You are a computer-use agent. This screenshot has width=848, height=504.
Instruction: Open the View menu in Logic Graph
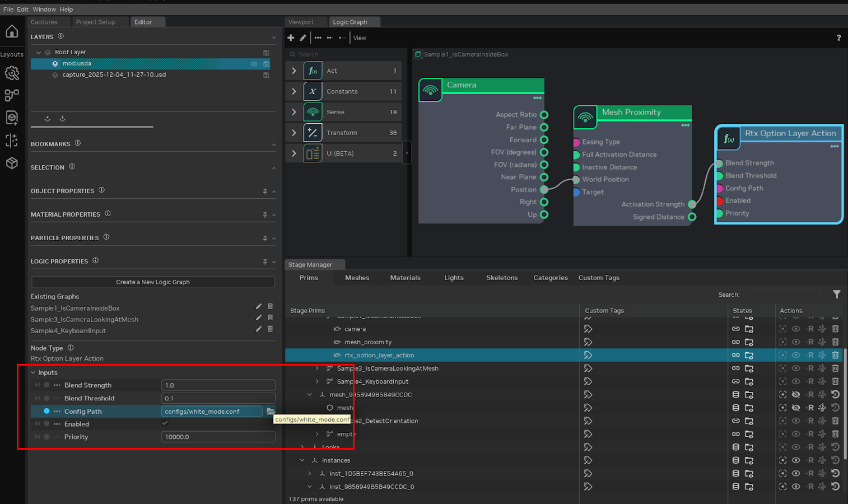[360, 38]
